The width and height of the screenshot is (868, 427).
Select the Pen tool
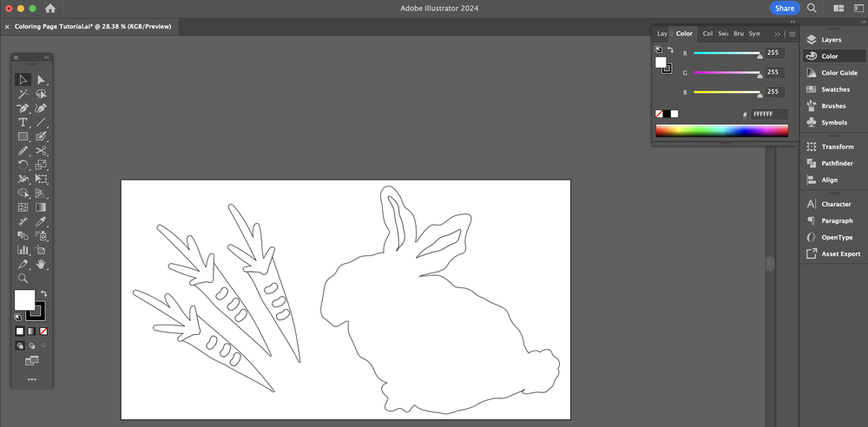coord(23,108)
